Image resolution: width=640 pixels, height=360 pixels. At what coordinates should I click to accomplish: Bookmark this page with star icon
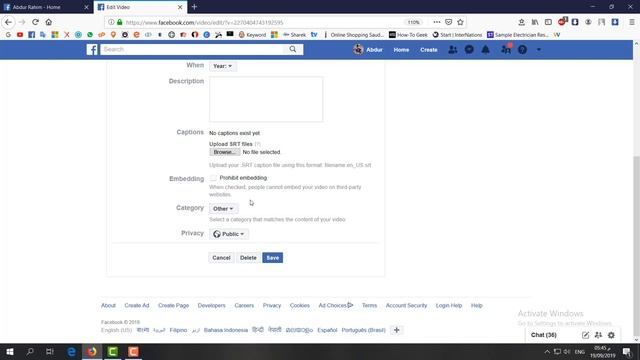(x=460, y=22)
